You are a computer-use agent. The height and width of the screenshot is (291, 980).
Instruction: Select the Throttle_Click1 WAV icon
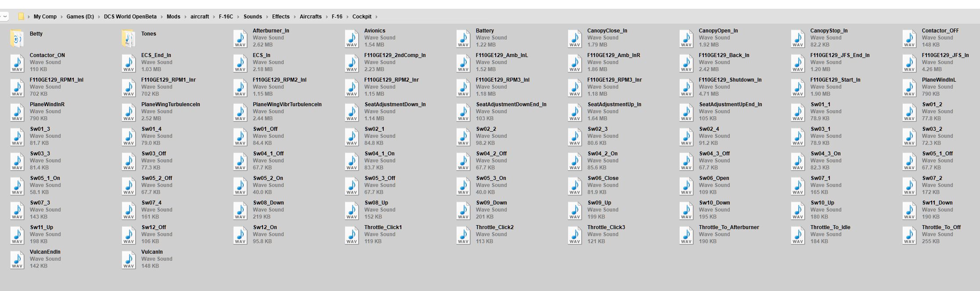click(x=352, y=235)
